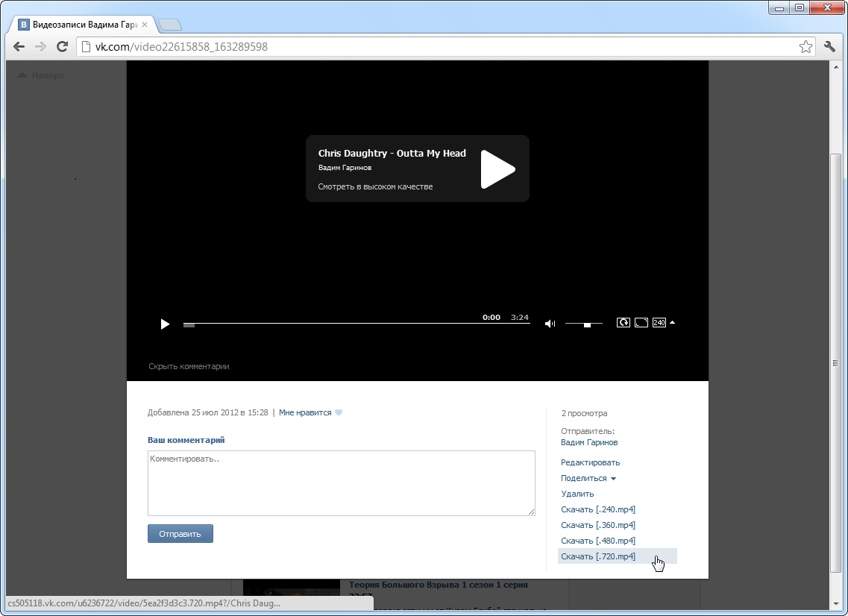Click the video progress bar
Image resolution: width=848 pixels, height=616 pixels.
tap(357, 324)
